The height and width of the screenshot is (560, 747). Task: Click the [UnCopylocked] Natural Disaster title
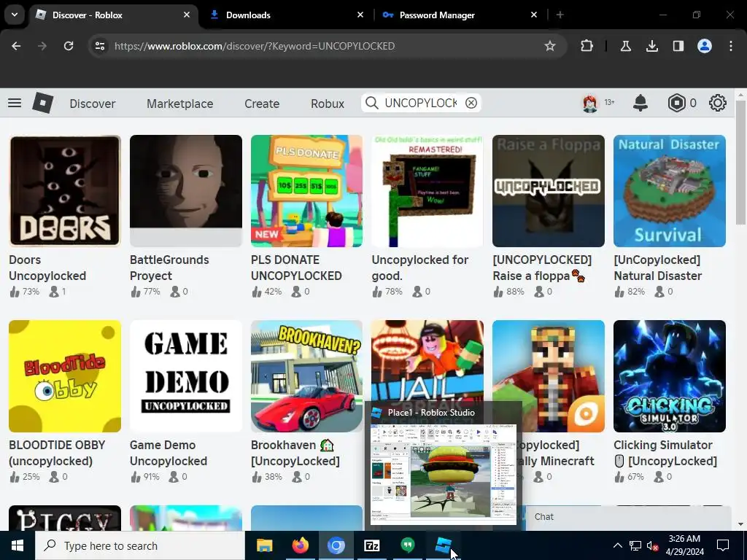click(x=657, y=268)
